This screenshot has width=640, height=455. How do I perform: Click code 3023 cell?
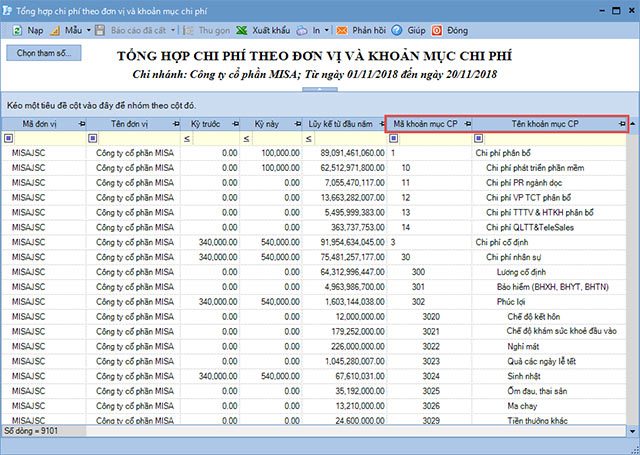tap(431, 361)
